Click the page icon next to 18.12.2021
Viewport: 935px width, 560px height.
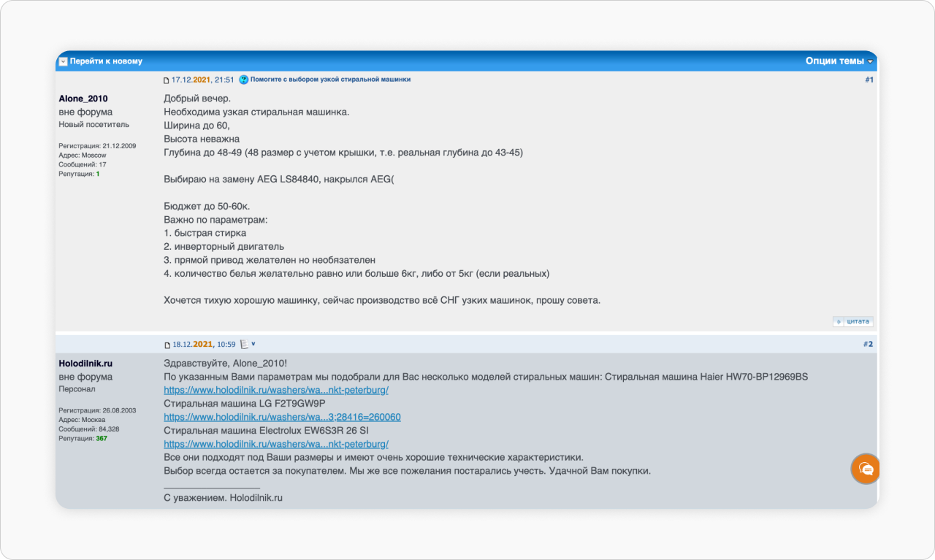click(167, 345)
